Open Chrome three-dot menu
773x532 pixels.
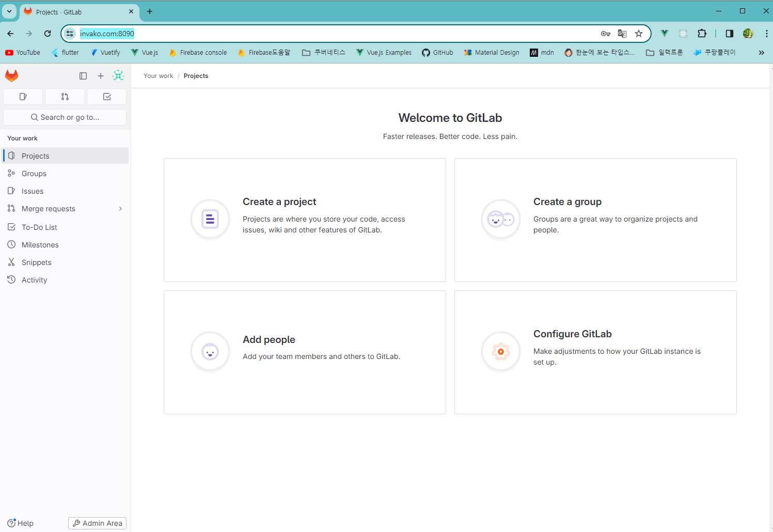click(766, 34)
